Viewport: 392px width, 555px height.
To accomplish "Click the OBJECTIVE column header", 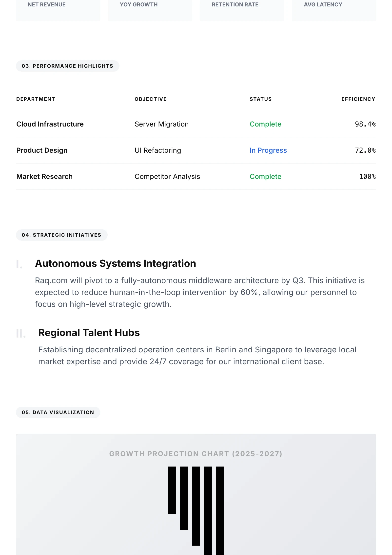I will (x=151, y=99).
